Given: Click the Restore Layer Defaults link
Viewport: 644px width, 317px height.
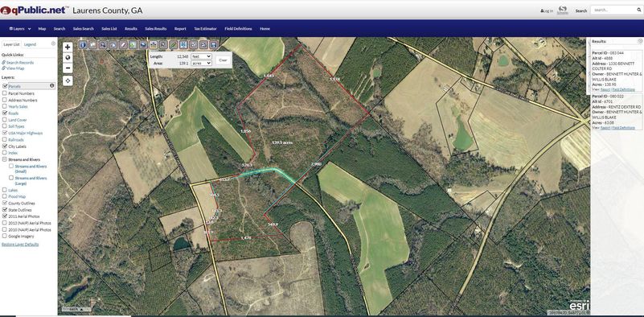Looking at the screenshot, I should pos(20,245).
